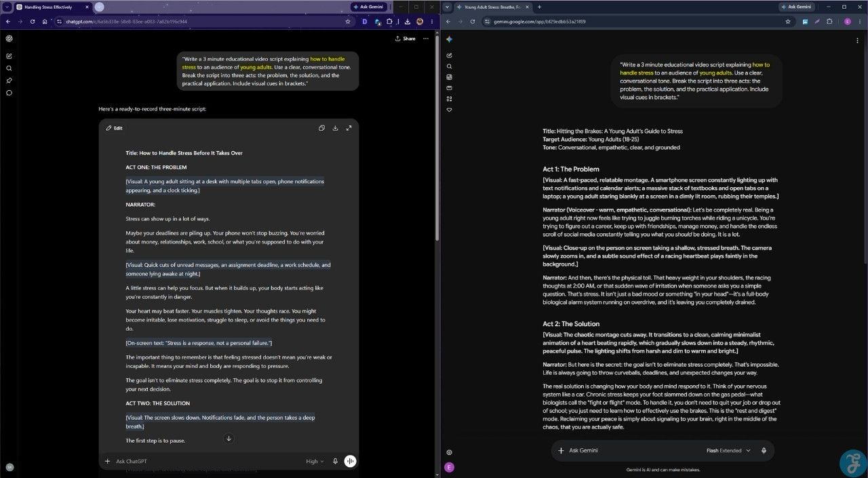Image resolution: width=868 pixels, height=478 pixels.
Task: Jump to bottom of ChatGPT conversation
Action: (x=229, y=439)
